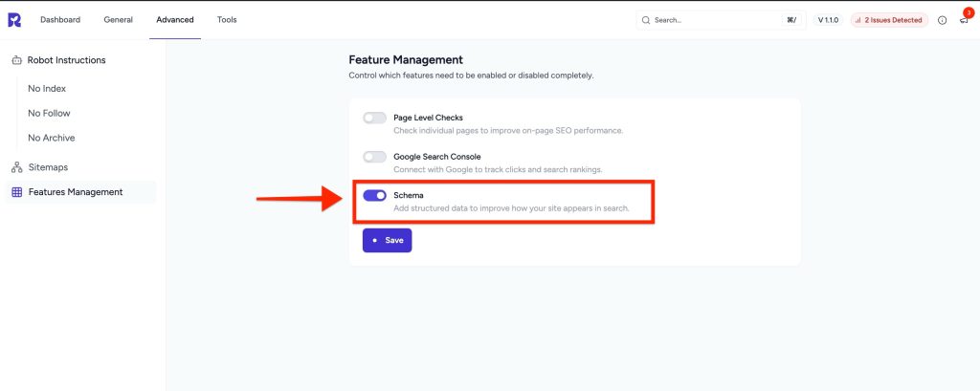
Task: Select No Index in sidebar
Action: [x=47, y=89]
